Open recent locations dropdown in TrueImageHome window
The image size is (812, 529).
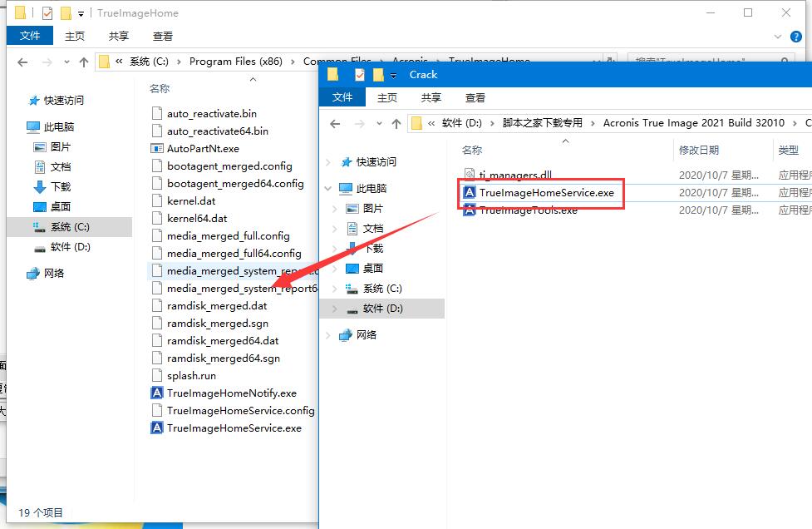[x=66, y=62]
